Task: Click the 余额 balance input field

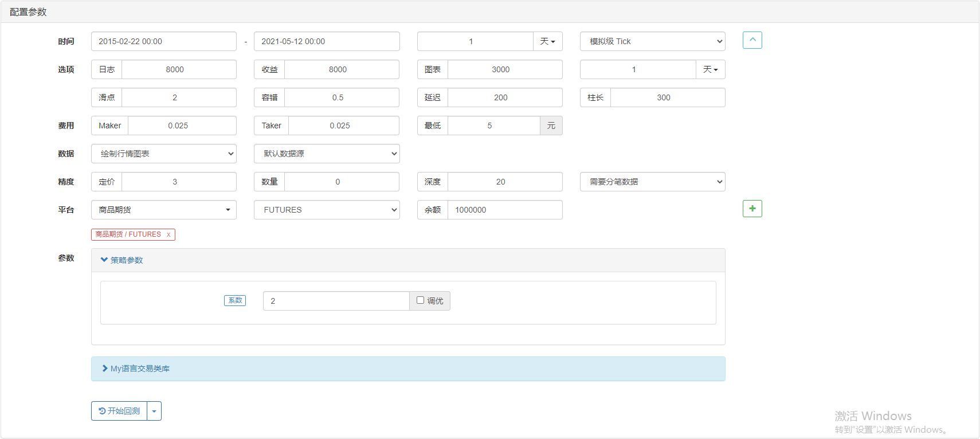Action: 504,210
